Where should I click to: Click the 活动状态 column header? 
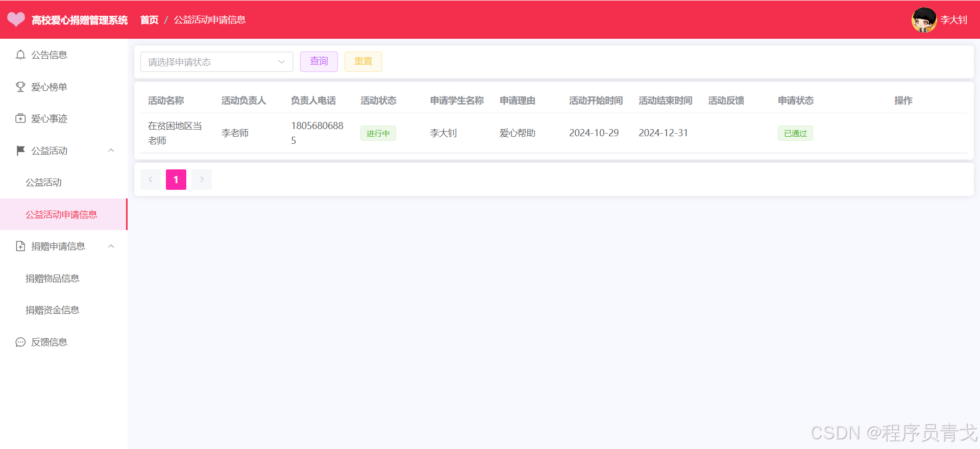(x=378, y=101)
